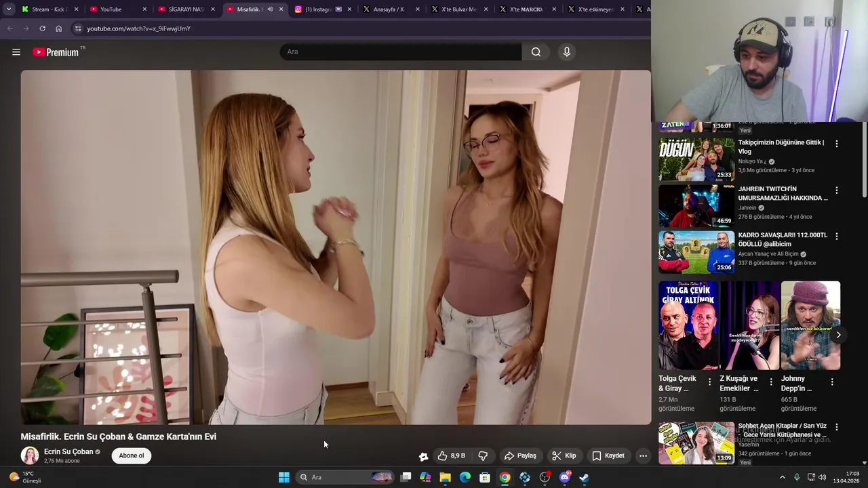Open options for Sohbet Açan Kitaplar video
This screenshot has width=868, height=488.
coord(837,427)
